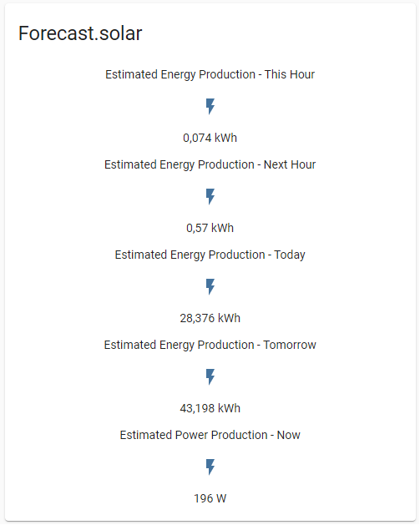Screen dimensions: 420x525
Task: Click lightning icon for Tomorrow production
Action: [210, 376]
